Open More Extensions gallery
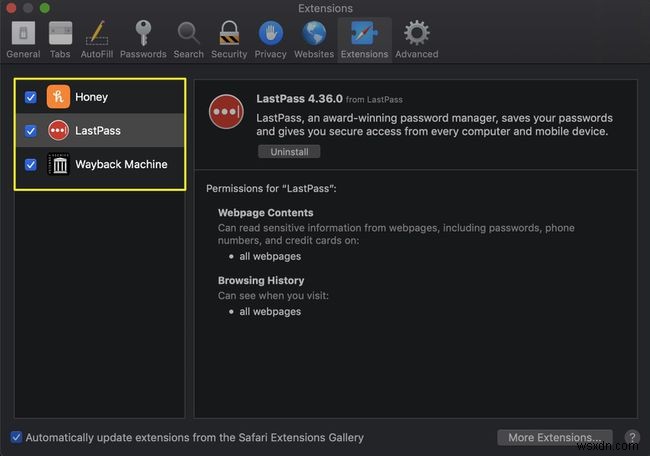Image resolution: width=650 pixels, height=456 pixels. pos(555,437)
